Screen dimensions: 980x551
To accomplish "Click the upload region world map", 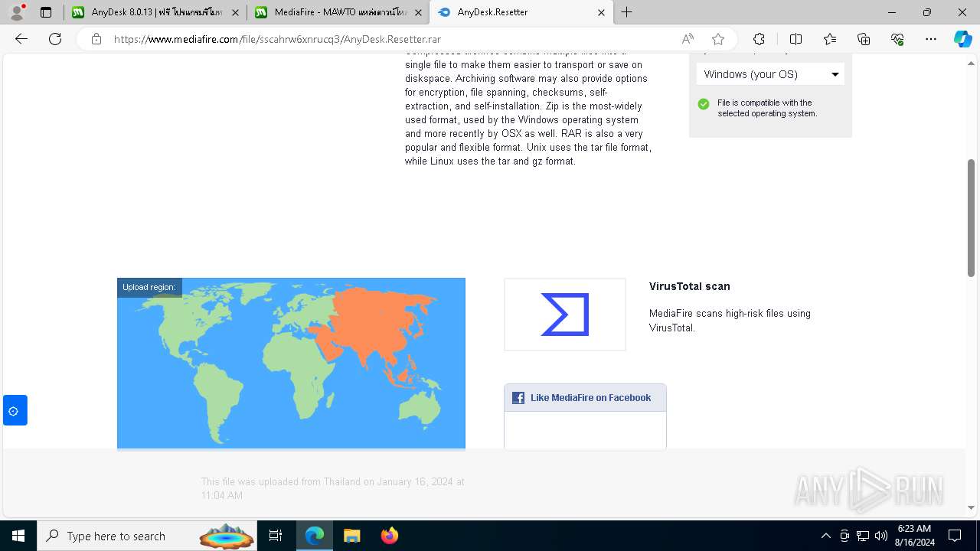I will point(291,364).
